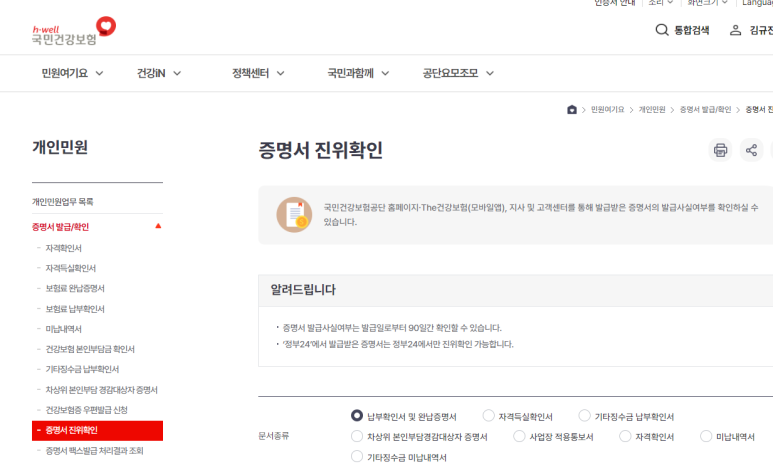The height and width of the screenshot is (464, 773).
Task: Click the 개인민원 sidebar title
Action: point(60,147)
